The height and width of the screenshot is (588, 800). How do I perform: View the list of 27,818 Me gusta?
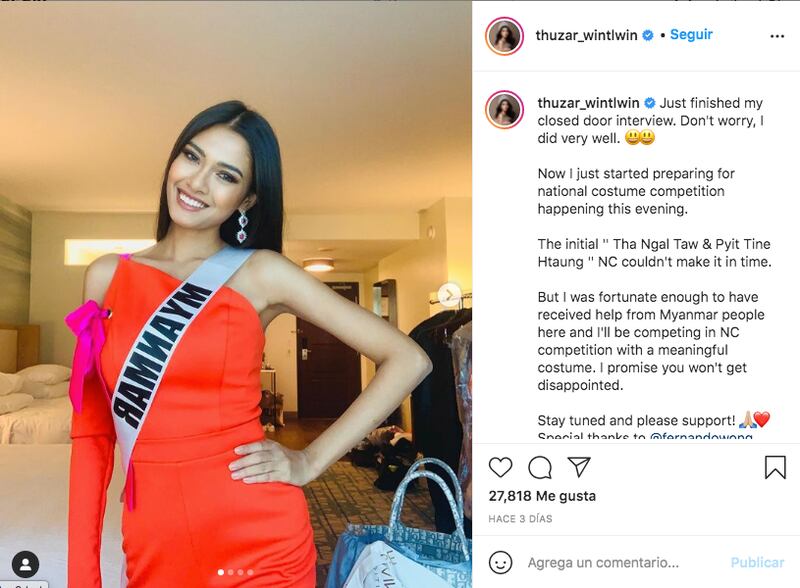click(542, 496)
